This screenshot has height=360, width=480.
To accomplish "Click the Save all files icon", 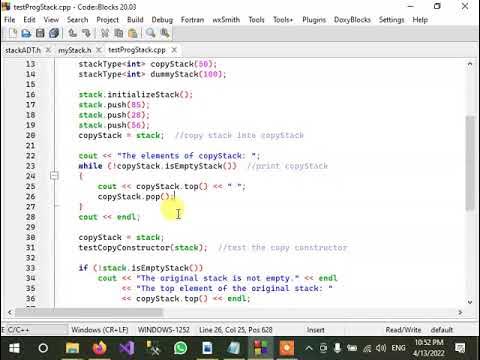I will pyautogui.click(x=54, y=33).
